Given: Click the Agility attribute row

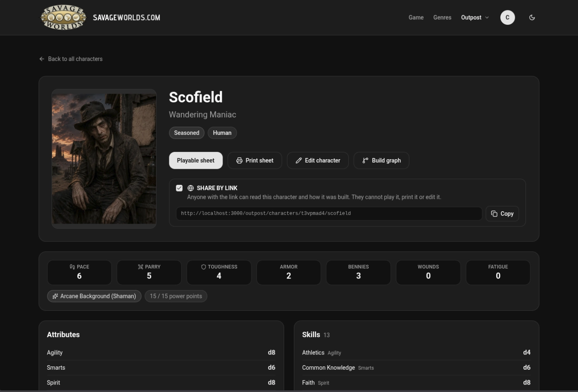Looking at the screenshot, I should pos(161,353).
